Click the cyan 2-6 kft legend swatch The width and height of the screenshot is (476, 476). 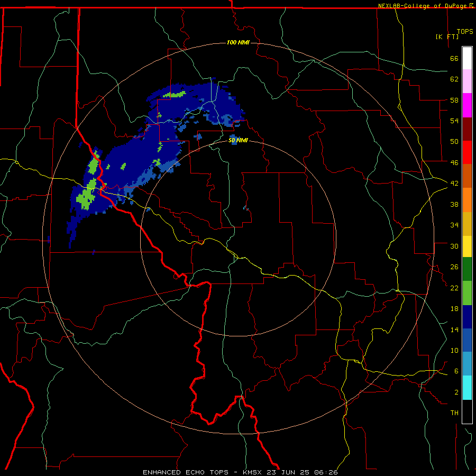pos(467,388)
